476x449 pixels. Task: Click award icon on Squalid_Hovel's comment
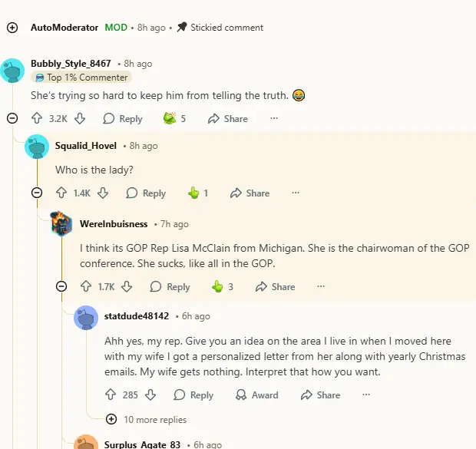point(193,193)
